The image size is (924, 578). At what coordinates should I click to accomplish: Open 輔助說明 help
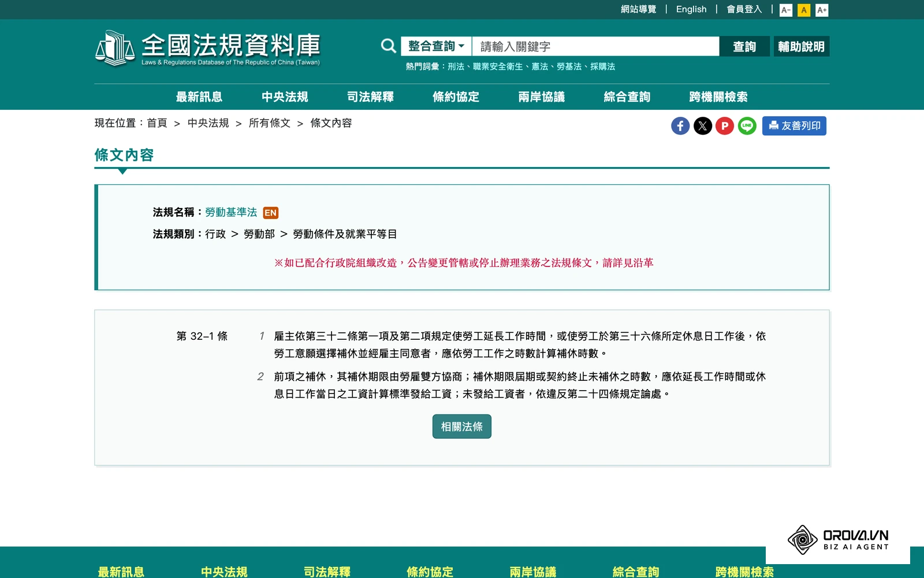click(801, 46)
